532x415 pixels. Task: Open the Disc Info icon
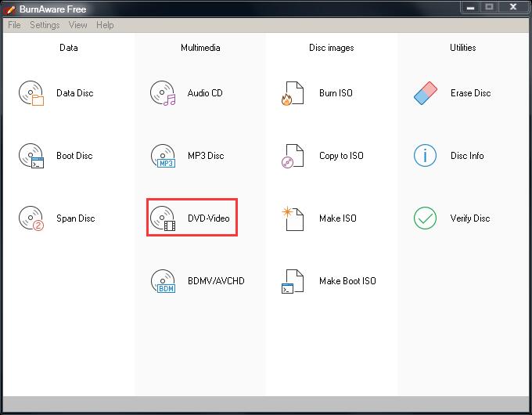(425, 156)
